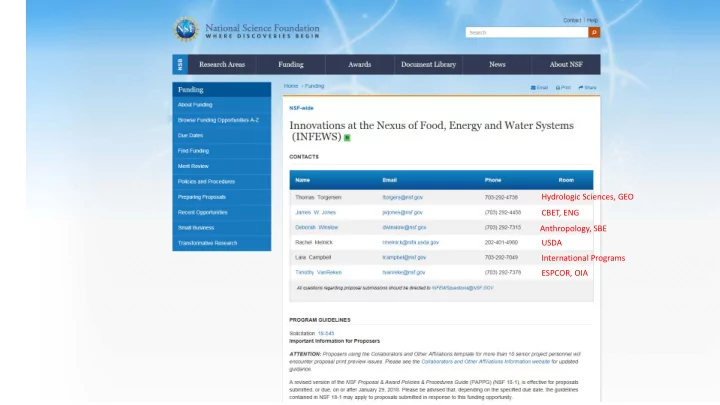
Task: Select Small Business in sidebar
Action: [x=221, y=228]
